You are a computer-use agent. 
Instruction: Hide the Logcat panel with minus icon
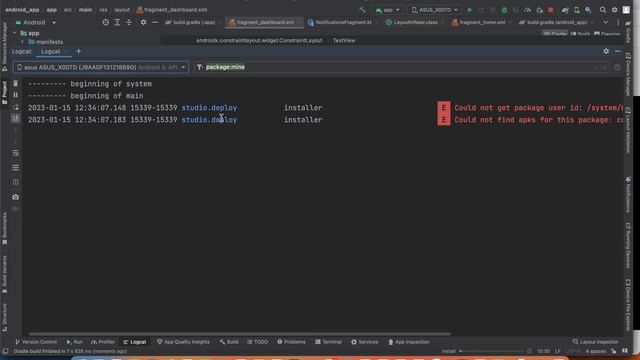(x=618, y=51)
